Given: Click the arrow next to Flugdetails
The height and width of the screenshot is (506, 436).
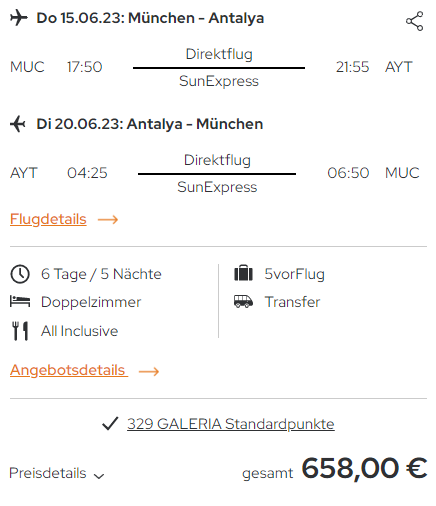Looking at the screenshot, I should pyautogui.click(x=108, y=219).
